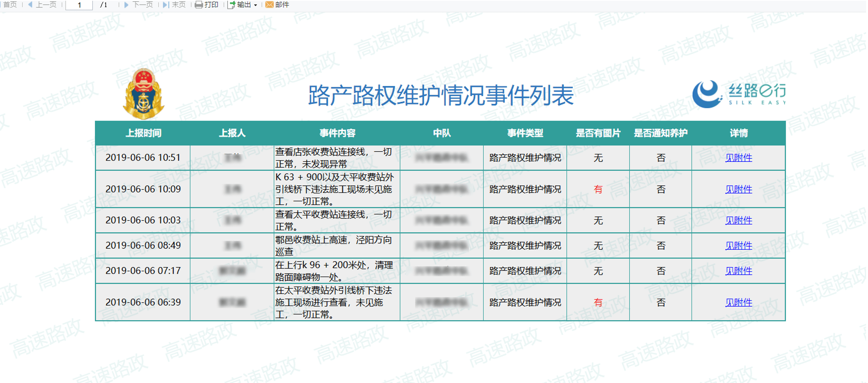The height and width of the screenshot is (383, 868).
Task: Select the cell 2019-06-06 06:39
Action: (143, 302)
